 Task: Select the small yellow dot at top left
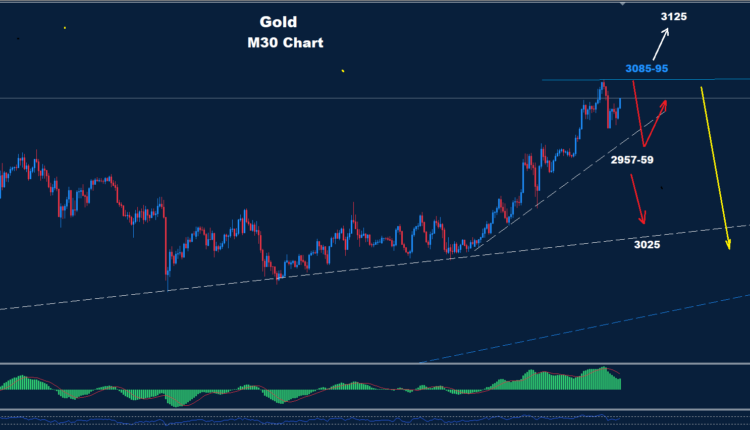[x=65, y=28]
